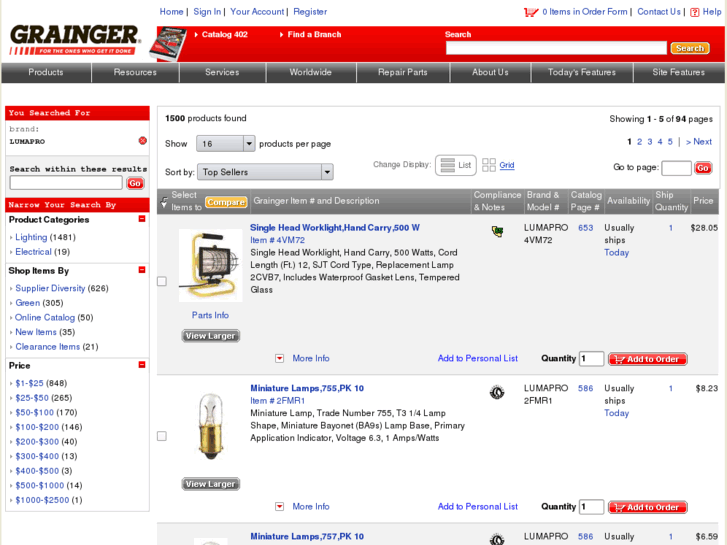Click the Miniature Lamps 755 product image
727x545 pixels.
coord(211,427)
